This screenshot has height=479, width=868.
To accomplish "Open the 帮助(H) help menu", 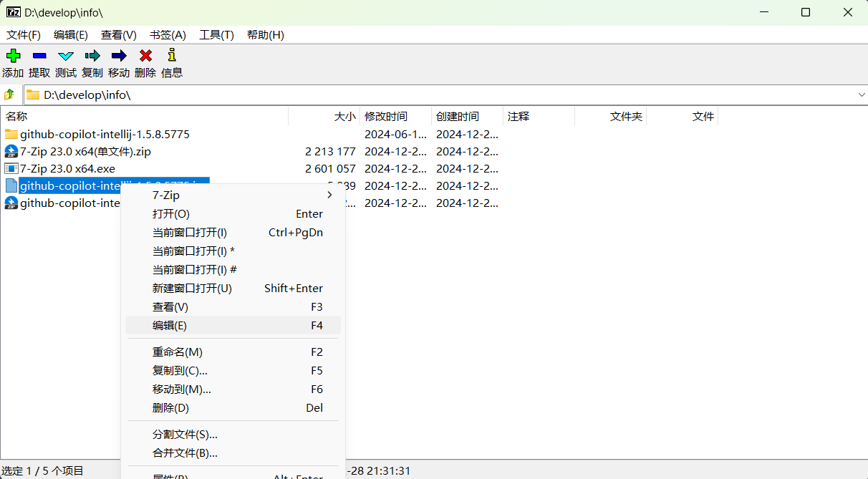I will pyautogui.click(x=266, y=35).
